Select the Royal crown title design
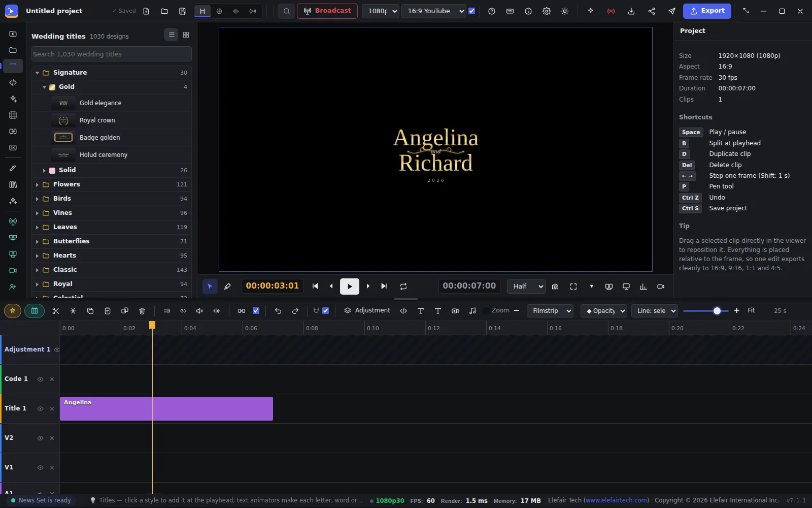This screenshot has width=812, height=508. [x=112, y=120]
